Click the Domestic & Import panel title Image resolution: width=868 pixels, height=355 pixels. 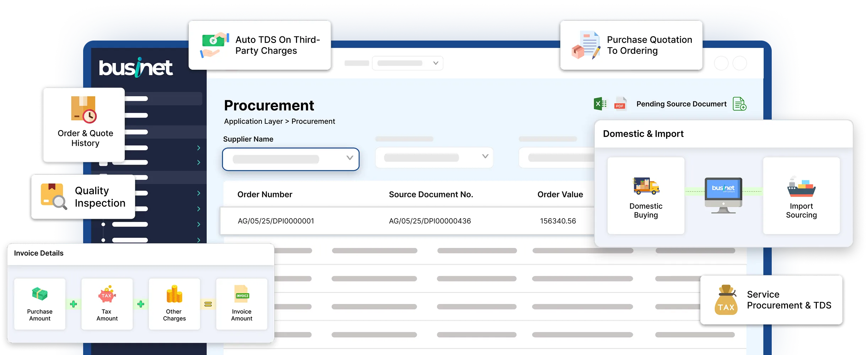643,134
